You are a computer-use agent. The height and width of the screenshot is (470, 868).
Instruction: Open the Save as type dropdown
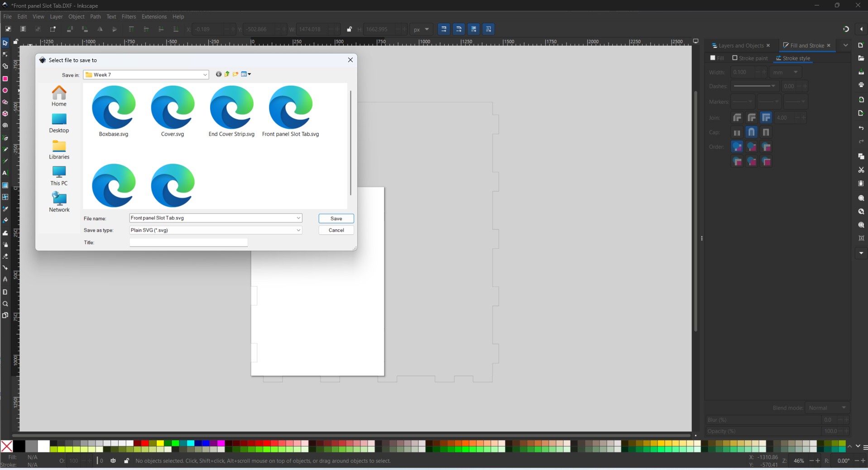click(x=298, y=230)
